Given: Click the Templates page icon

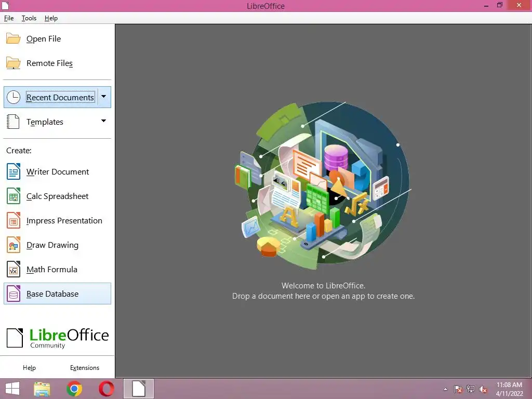Looking at the screenshot, I should pos(13,122).
